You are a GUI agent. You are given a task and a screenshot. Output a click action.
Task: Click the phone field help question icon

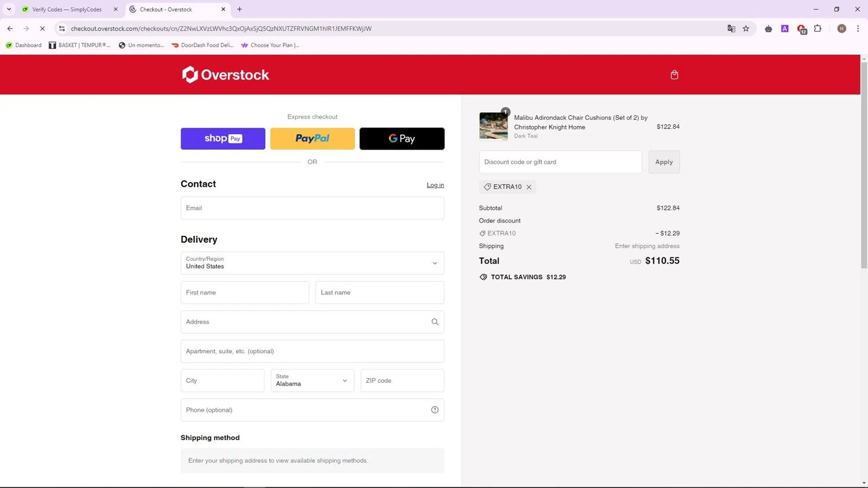[x=435, y=410]
